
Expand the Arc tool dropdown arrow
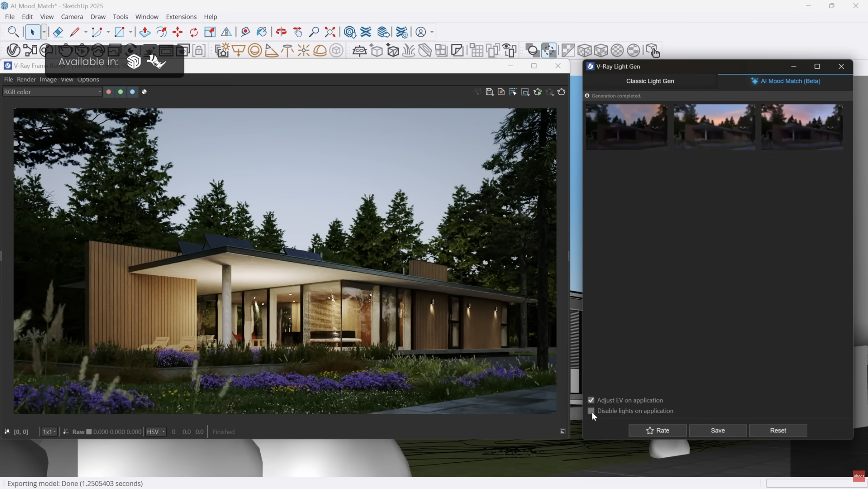[108, 32]
